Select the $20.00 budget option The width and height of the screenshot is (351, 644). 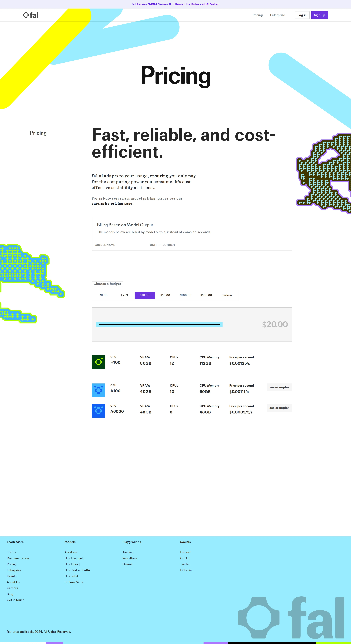(145, 295)
